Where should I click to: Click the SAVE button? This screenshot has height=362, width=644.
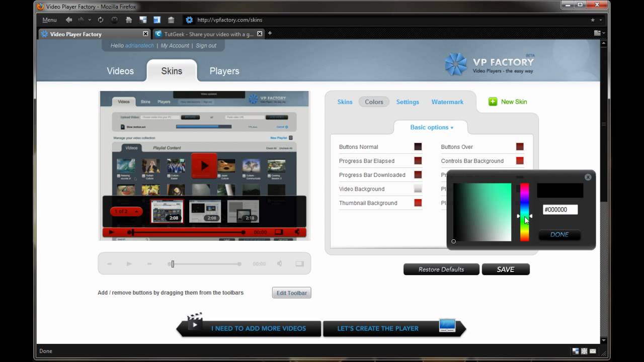[506, 269]
